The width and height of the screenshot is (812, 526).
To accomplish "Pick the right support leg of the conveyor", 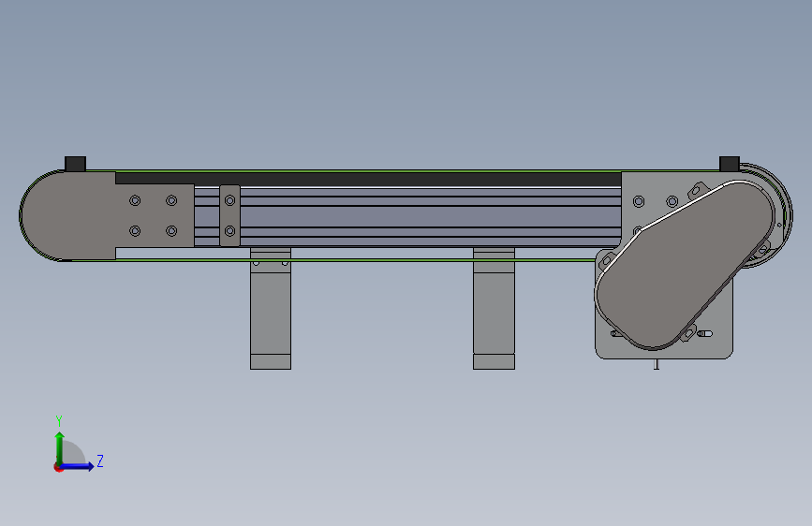I will 494,308.
